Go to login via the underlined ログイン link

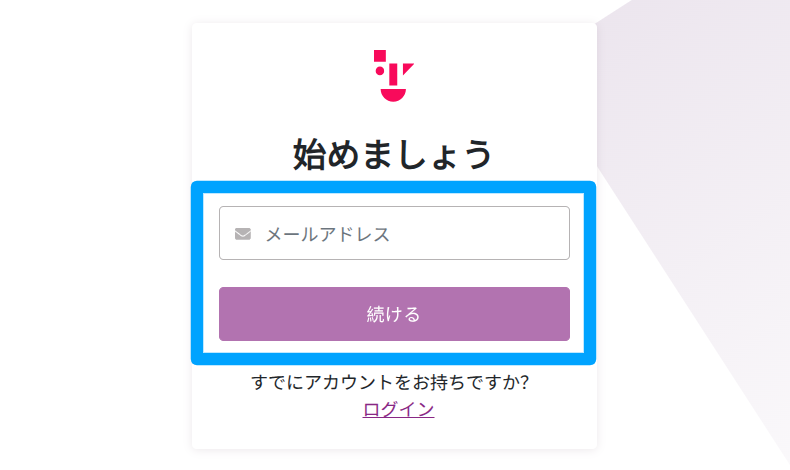pyautogui.click(x=398, y=408)
